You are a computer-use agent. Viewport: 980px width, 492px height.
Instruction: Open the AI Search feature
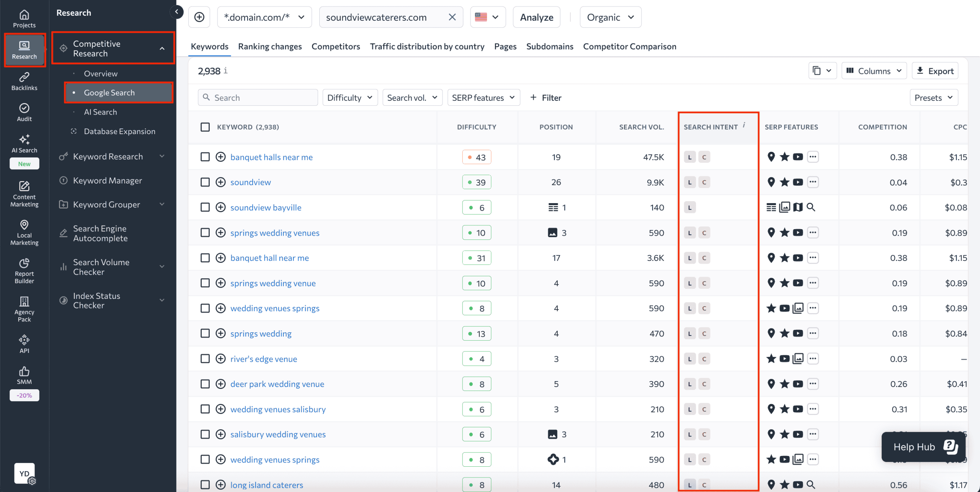[x=24, y=144]
